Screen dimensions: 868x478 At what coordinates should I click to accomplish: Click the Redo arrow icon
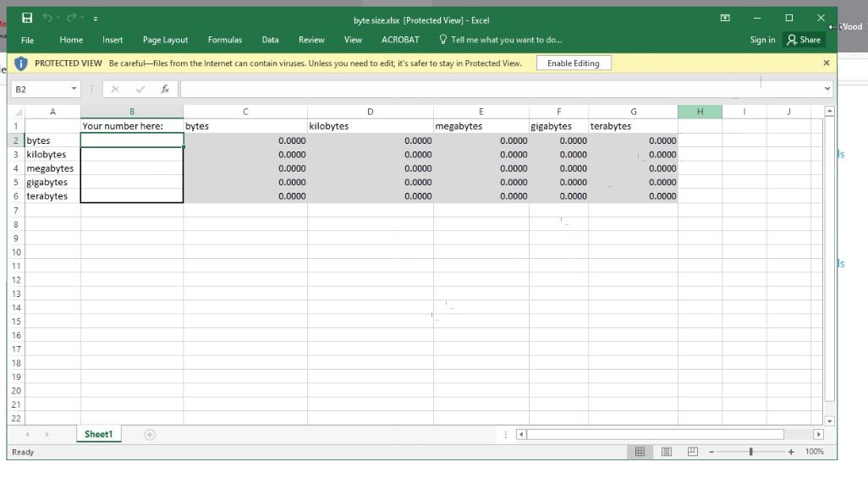(x=71, y=19)
